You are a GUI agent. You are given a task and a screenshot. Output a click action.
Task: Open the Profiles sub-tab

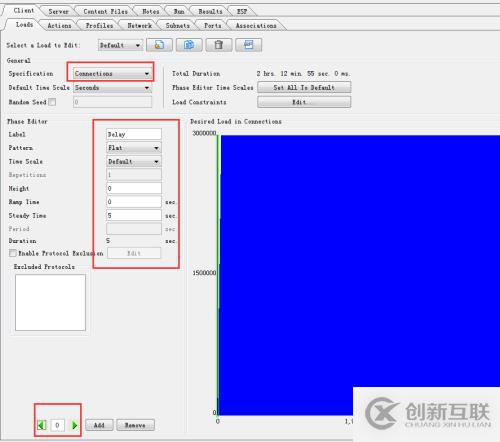pos(99,25)
